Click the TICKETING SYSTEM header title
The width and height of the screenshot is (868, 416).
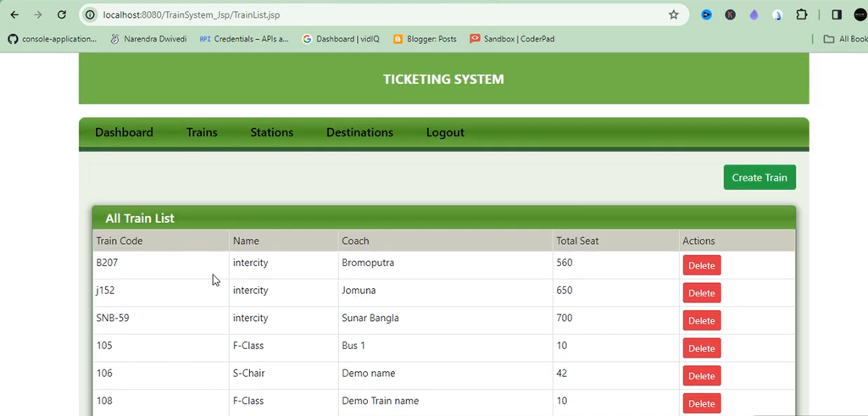[443, 79]
